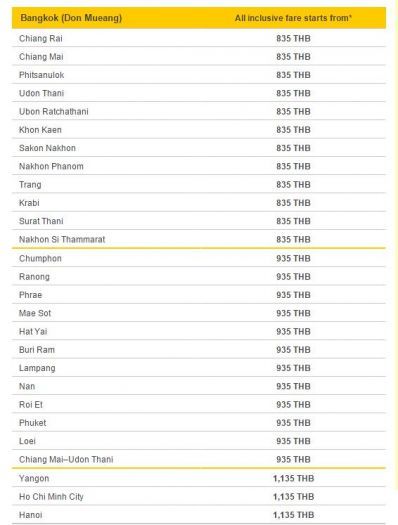Choose the Udon Thani destination
Screen dimensions: 398x525
(42, 93)
